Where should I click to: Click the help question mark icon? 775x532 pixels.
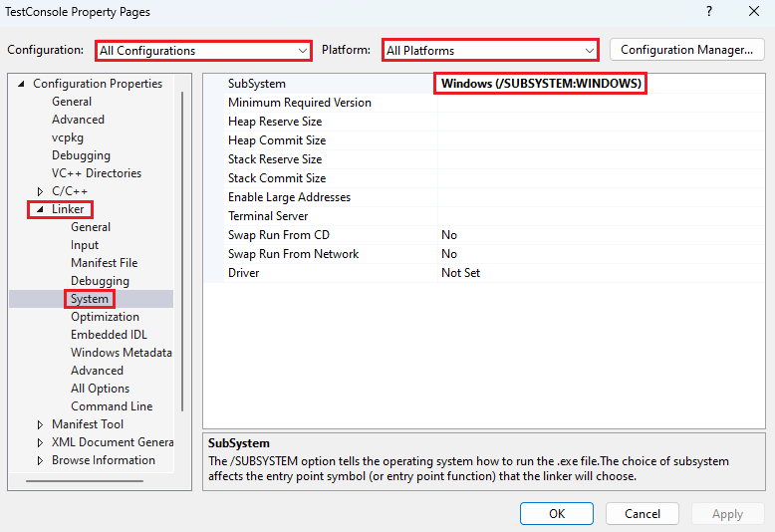[709, 11]
